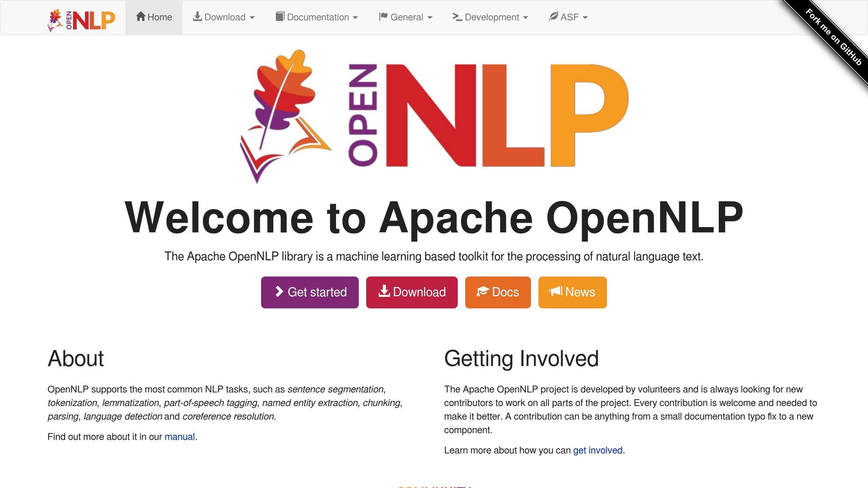The width and height of the screenshot is (868, 488).
Task: Open the General dropdown menu
Action: pyautogui.click(x=406, y=17)
